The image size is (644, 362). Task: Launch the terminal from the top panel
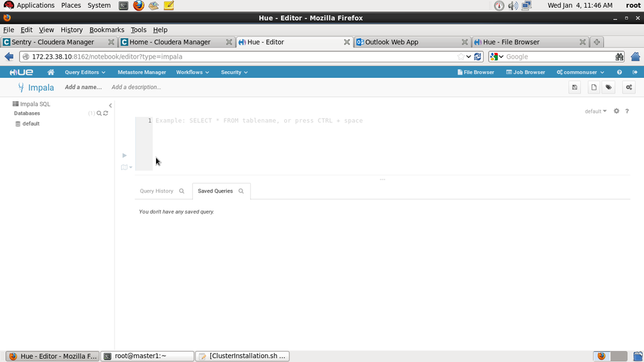[123, 6]
